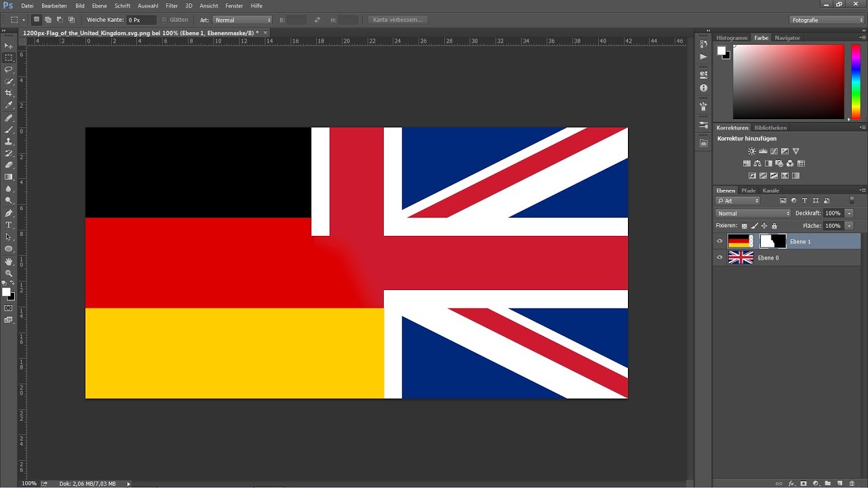Open the Filter menu
Viewport: 868px width, 488px height.
click(x=172, y=5)
